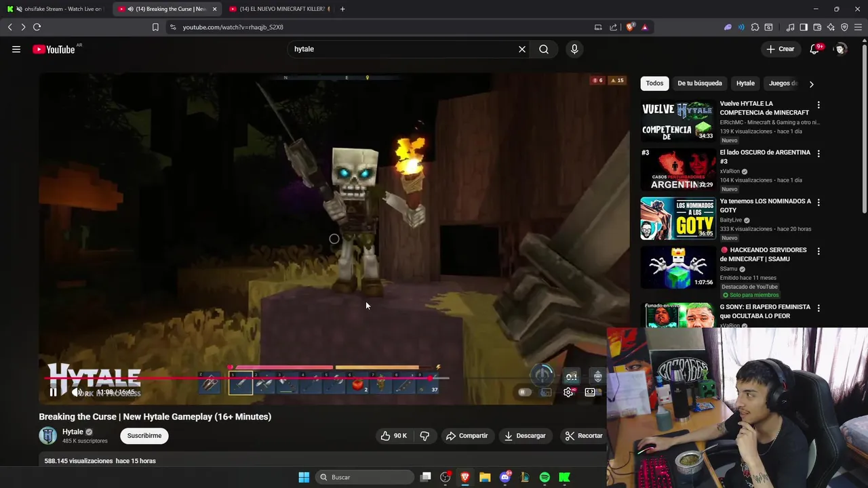Reload the page
The height and width of the screenshot is (488, 868).
[37, 27]
